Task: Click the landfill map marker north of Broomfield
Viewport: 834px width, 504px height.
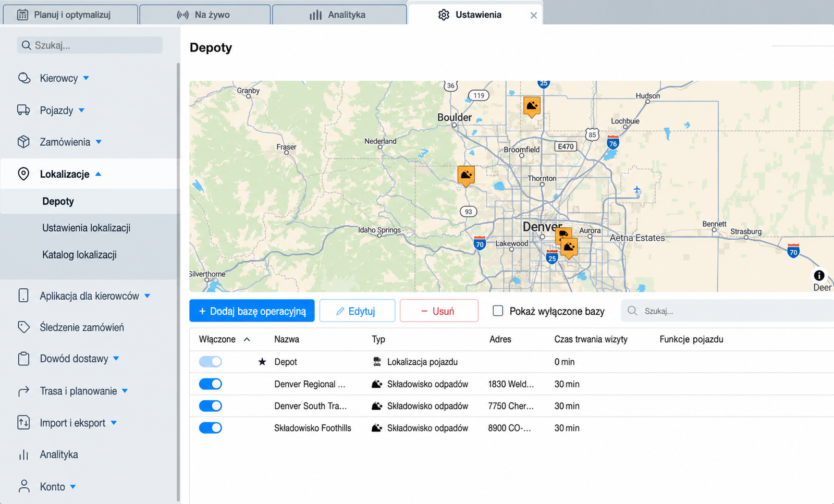Action: point(532,107)
